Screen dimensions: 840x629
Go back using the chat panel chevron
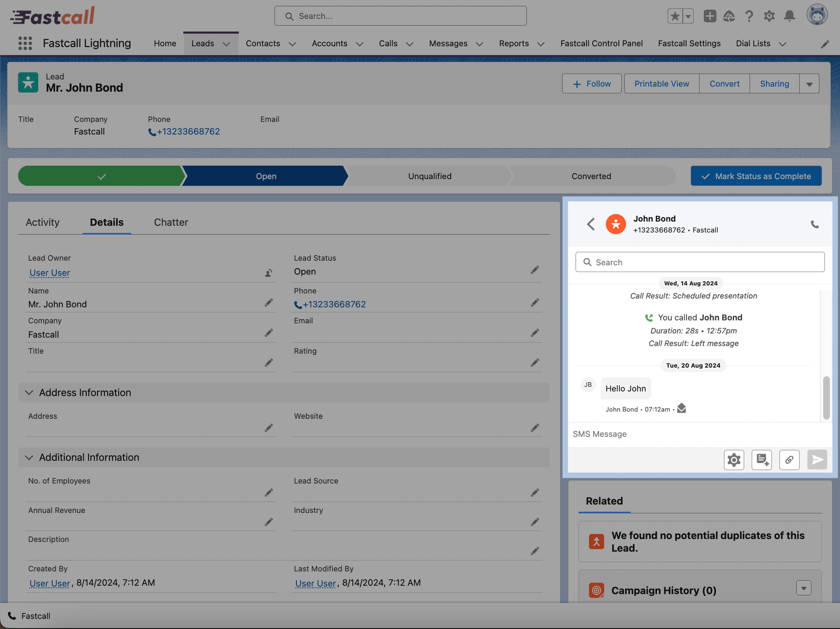coord(591,224)
